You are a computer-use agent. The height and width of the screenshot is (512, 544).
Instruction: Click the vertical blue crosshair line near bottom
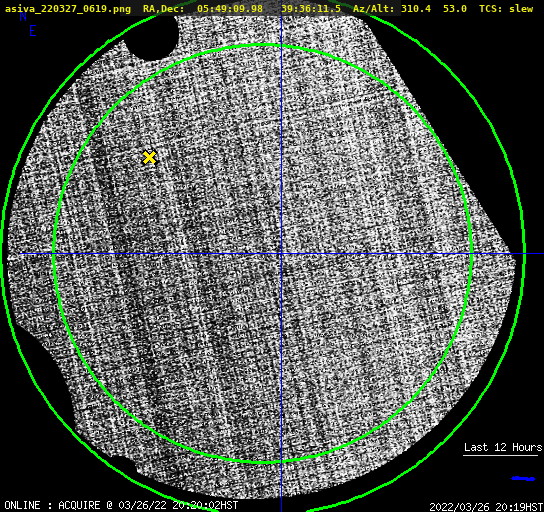point(281,486)
